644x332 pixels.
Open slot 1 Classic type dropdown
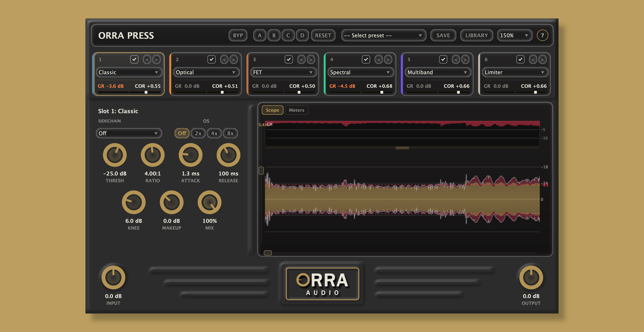tap(129, 72)
